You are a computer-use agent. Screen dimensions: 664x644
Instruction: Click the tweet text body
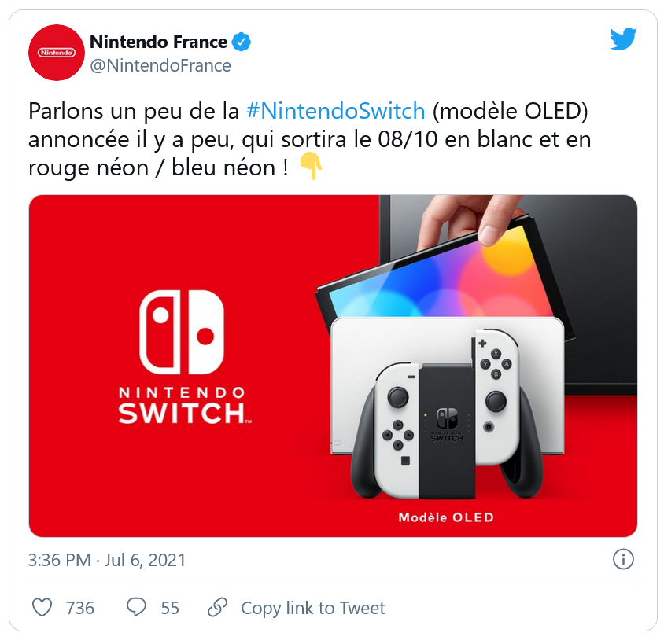[x=309, y=139]
